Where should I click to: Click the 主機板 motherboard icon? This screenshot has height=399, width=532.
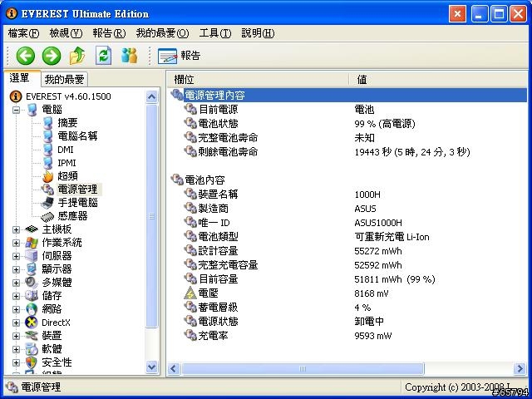(32, 229)
